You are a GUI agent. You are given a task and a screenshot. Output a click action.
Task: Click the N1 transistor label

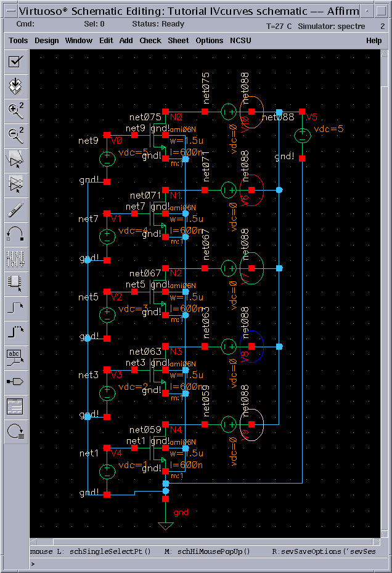176,196
